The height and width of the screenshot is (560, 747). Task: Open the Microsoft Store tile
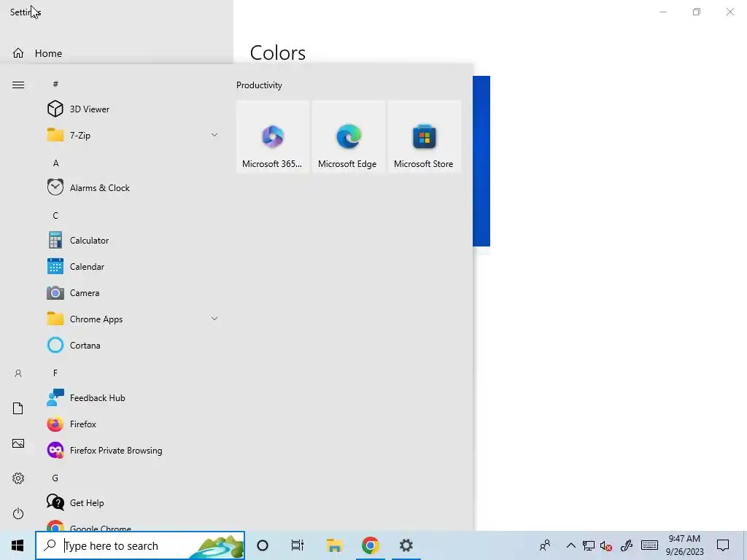(424, 136)
